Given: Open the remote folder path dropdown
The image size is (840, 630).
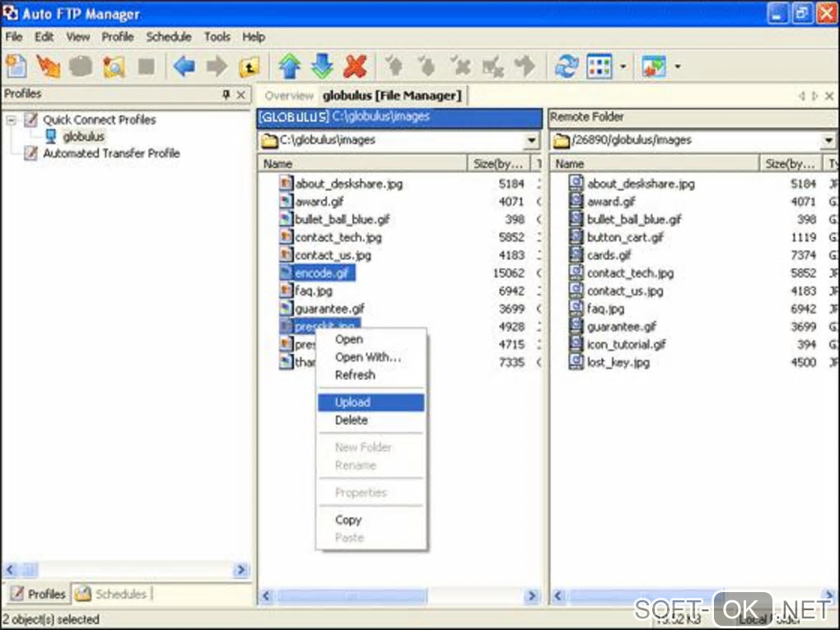Looking at the screenshot, I should (x=827, y=141).
